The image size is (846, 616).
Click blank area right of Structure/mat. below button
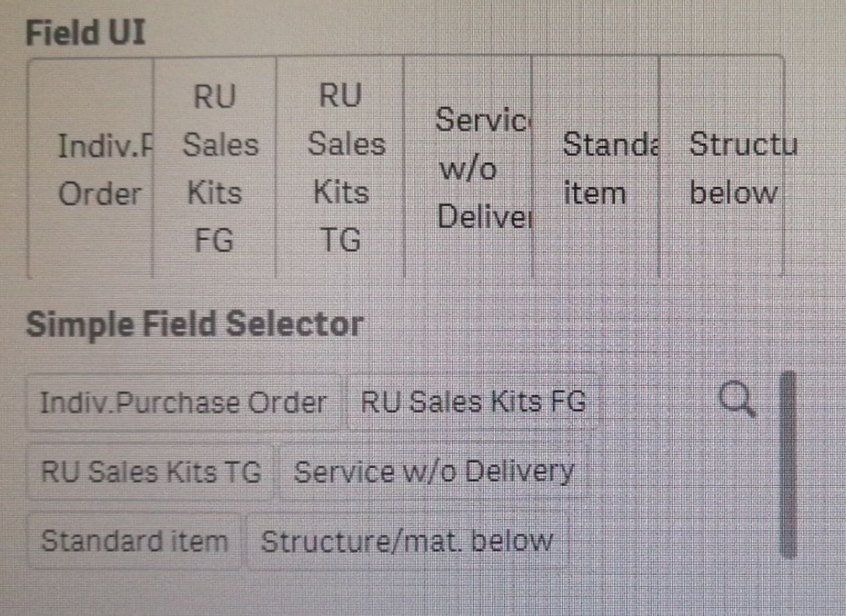point(668,541)
